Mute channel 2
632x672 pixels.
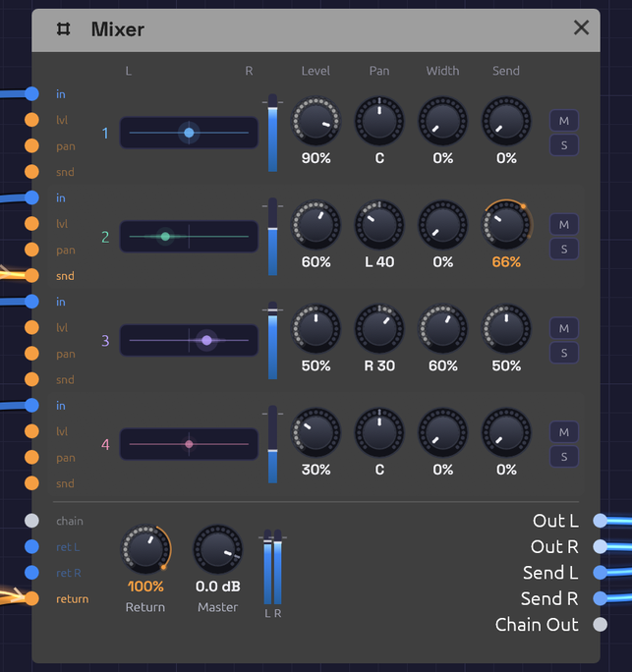pos(564,225)
